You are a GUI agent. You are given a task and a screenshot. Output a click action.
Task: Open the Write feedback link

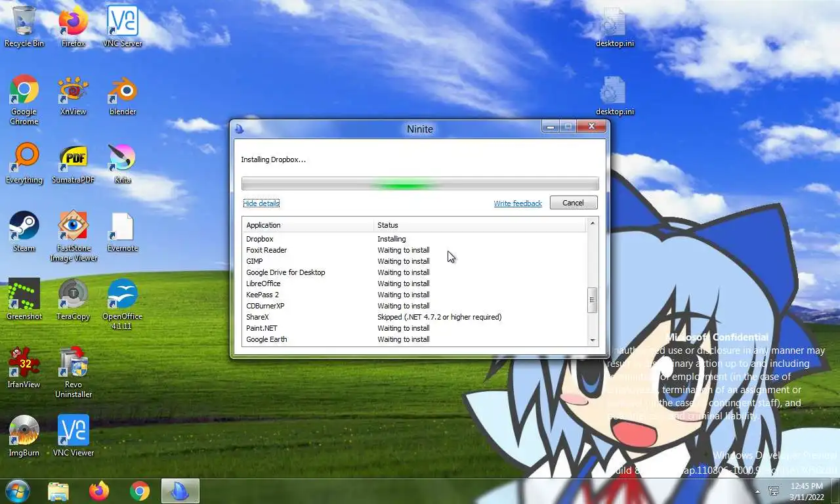[518, 203]
